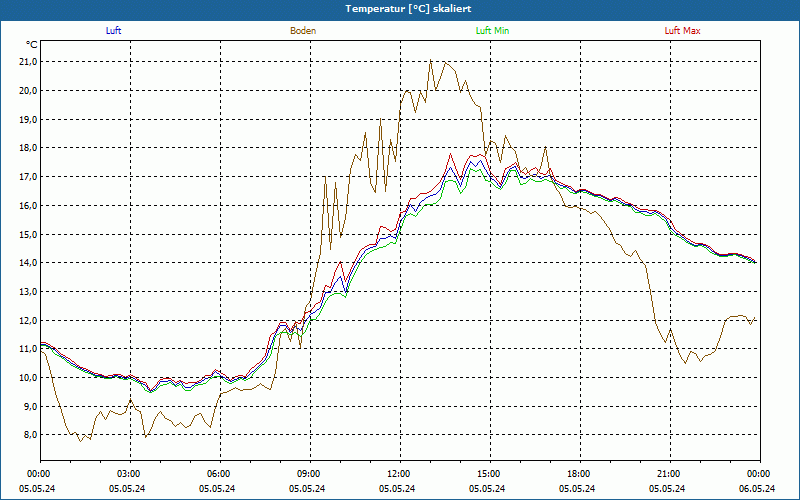Viewport: 800px width, 500px height.
Task: Click the 11,0 y-axis tick label
Action: 27,350
